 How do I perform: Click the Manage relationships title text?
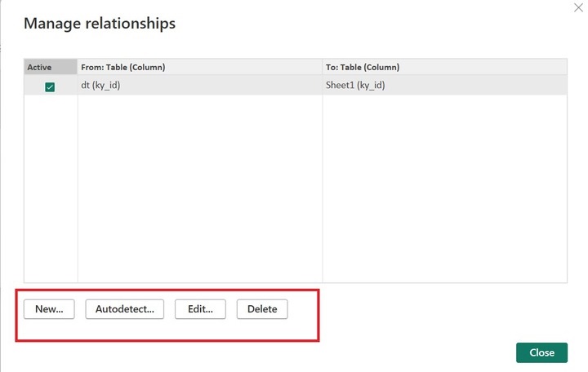coord(100,24)
